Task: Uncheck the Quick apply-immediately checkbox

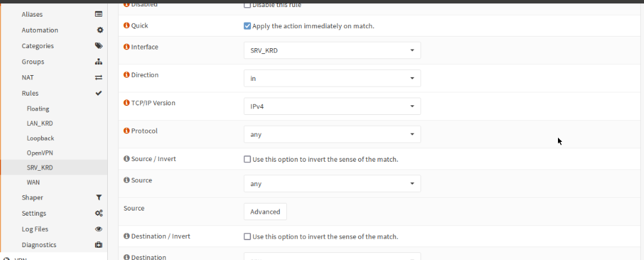Action: point(247,26)
